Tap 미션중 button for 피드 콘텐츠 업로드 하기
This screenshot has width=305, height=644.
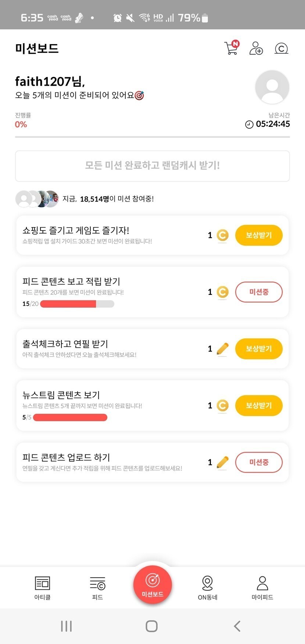[259, 462]
